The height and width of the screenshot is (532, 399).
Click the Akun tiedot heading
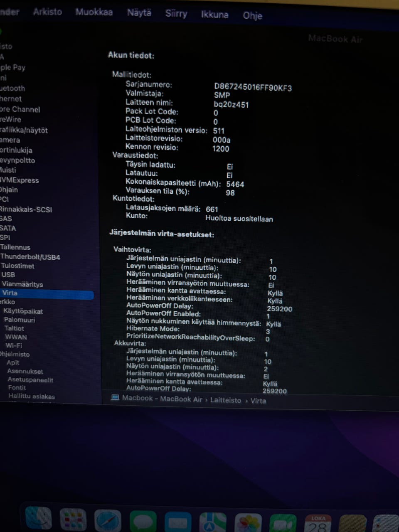tap(131, 55)
